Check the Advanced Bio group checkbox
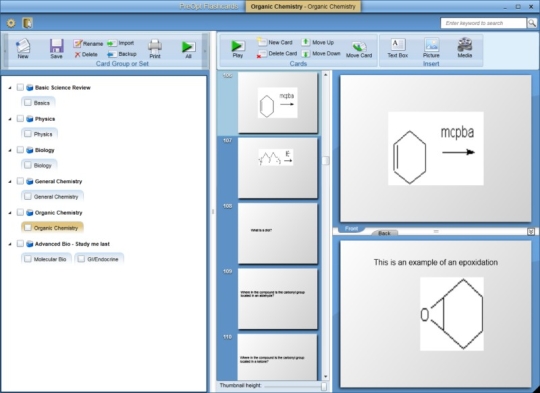The height and width of the screenshot is (393, 540). click(x=20, y=244)
